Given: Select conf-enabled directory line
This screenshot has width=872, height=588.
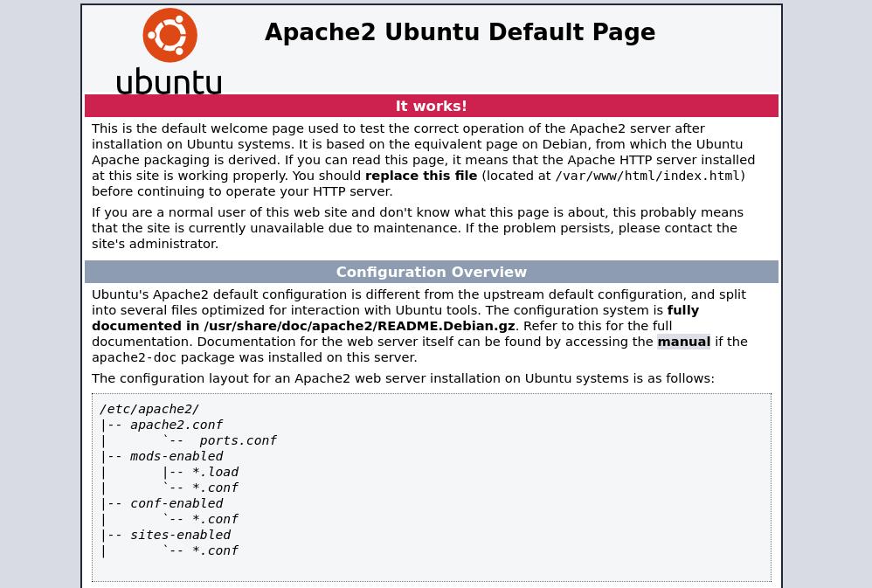Looking at the screenshot, I should tap(176, 503).
